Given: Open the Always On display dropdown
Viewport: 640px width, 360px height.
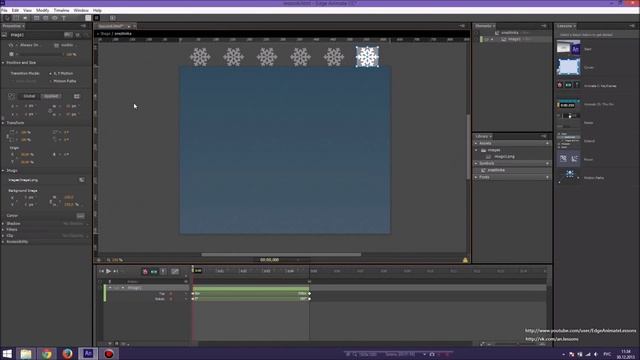Looking at the screenshot, I should point(29,45).
